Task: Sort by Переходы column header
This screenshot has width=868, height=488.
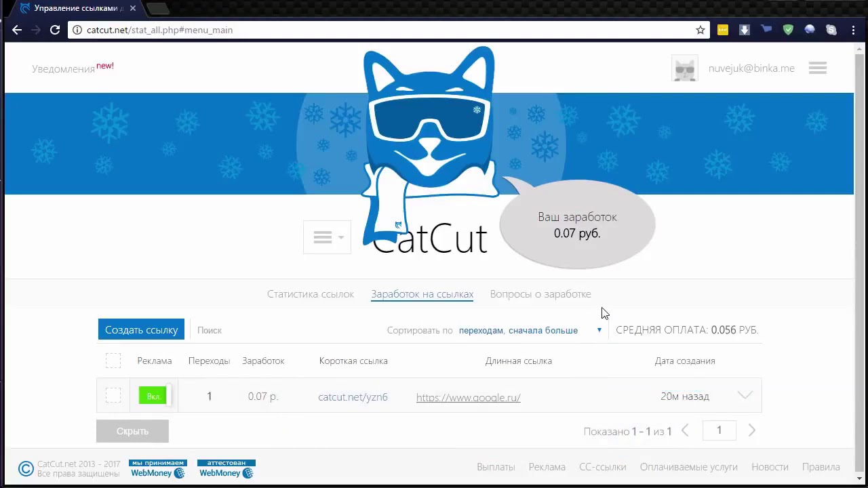Action: point(209,361)
